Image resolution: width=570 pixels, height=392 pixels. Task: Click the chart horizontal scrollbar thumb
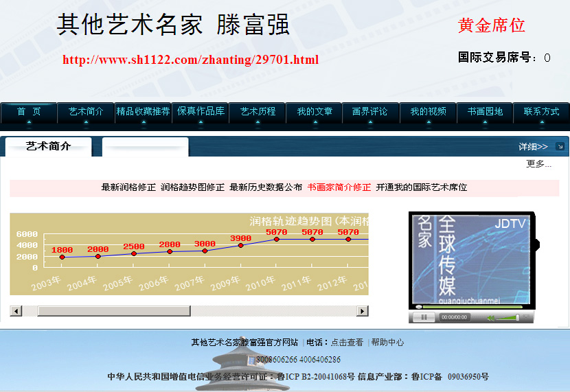[x=113, y=311]
